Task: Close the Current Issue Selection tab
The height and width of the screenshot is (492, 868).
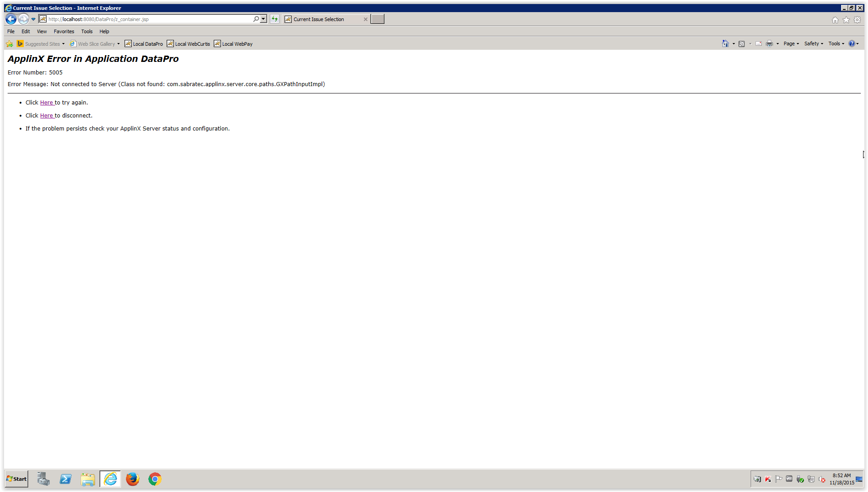Action: (366, 19)
